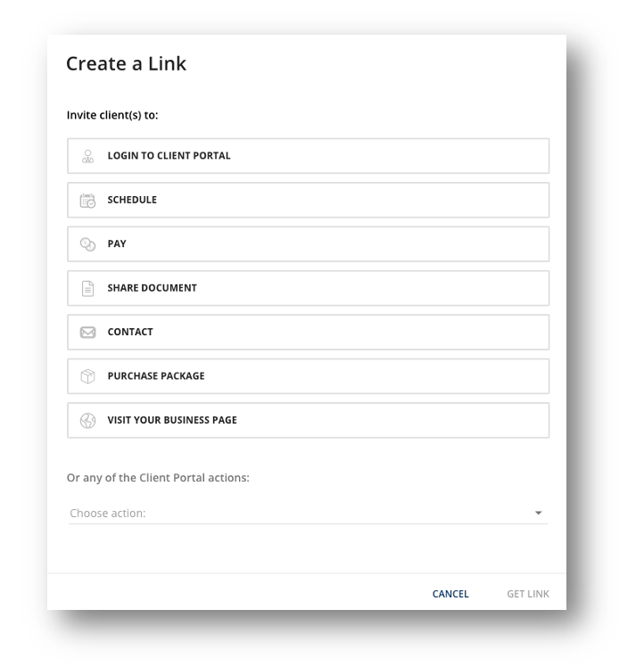Expand the Choose action dropdown arrow
This screenshot has height=667, width=644.
pos(538,513)
